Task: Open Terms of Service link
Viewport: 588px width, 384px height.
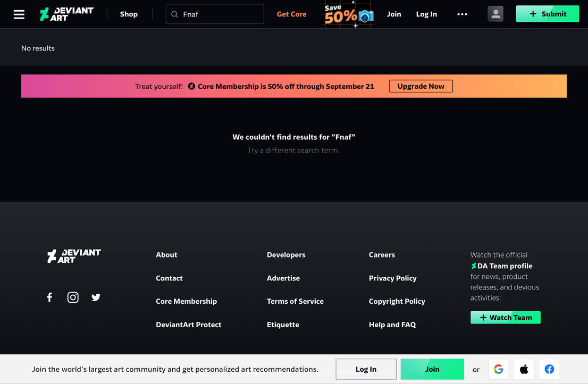Action: pos(295,301)
